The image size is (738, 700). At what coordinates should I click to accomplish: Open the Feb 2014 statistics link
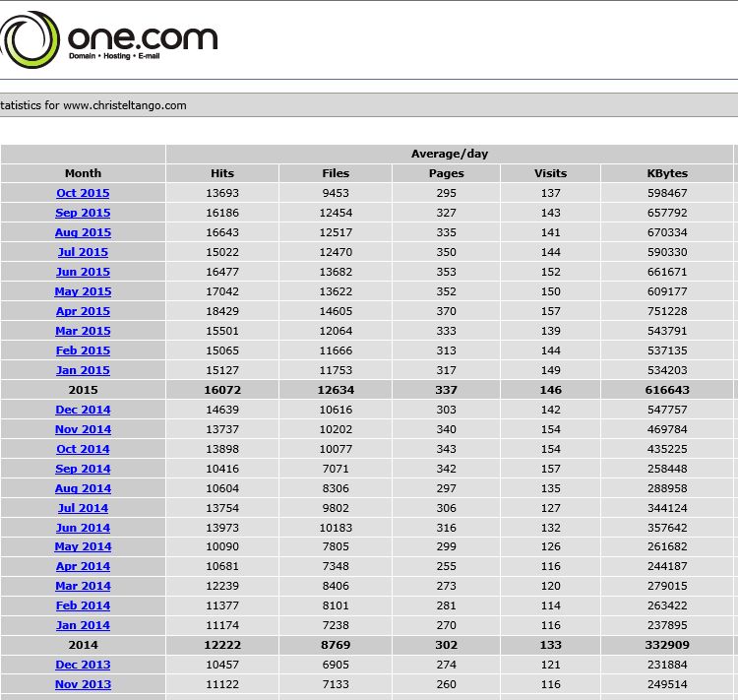pos(83,605)
